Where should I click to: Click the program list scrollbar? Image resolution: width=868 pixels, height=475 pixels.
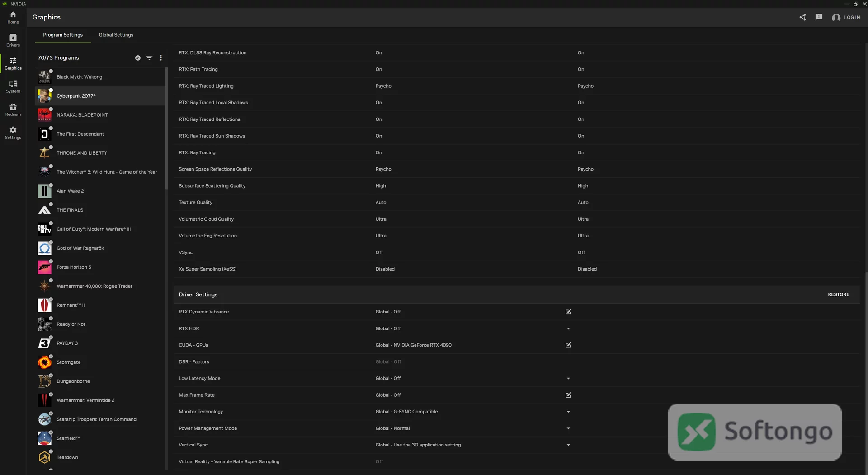coord(166,128)
